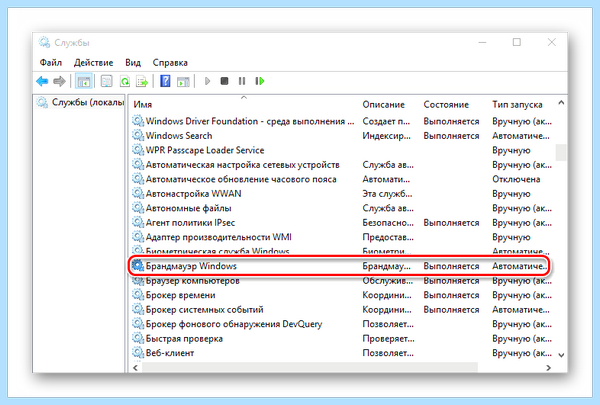Click description Индексир... of Windows Search
Viewport: 600px width, 405px height.
coord(386,136)
